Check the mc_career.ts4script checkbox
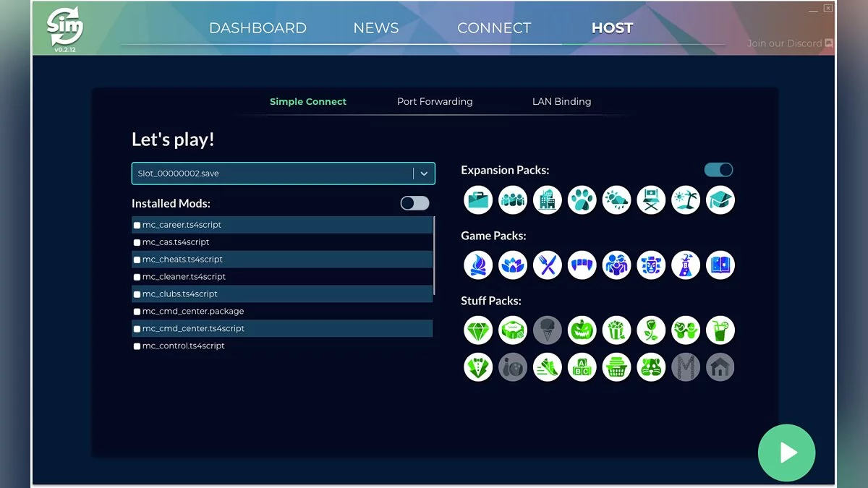868x488 pixels. coord(137,226)
